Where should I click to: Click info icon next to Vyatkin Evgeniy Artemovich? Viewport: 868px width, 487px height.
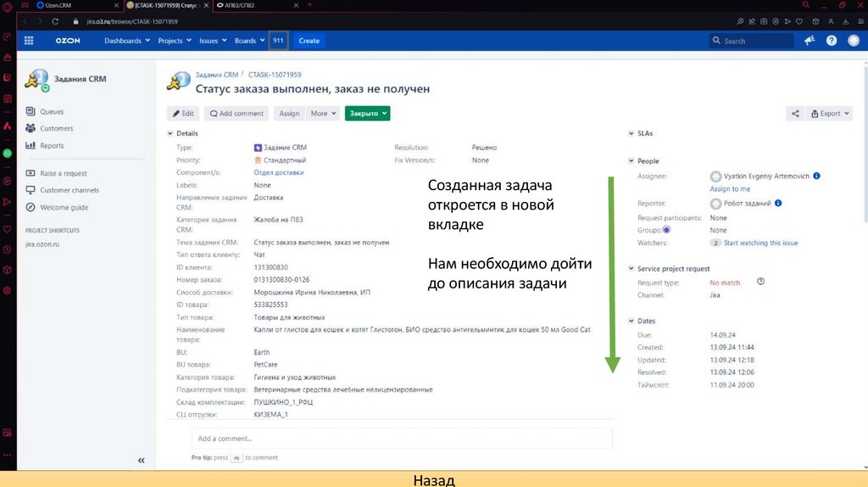tap(816, 176)
